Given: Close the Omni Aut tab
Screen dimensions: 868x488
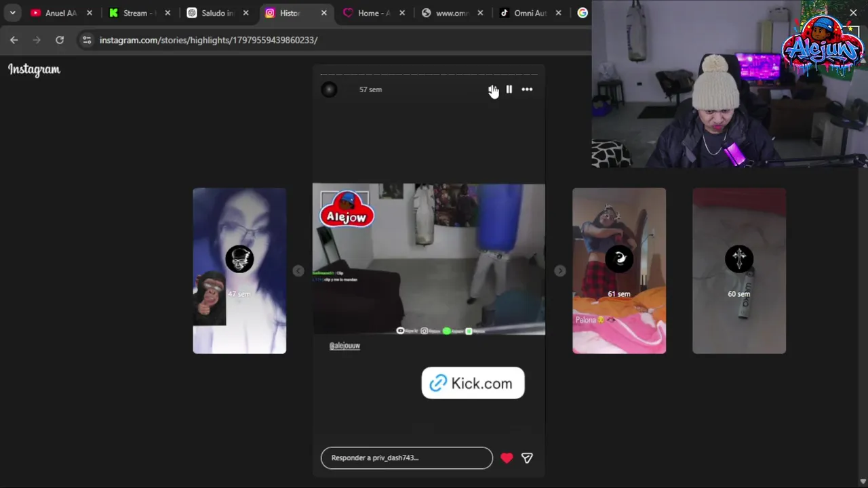Looking at the screenshot, I should click(x=558, y=13).
